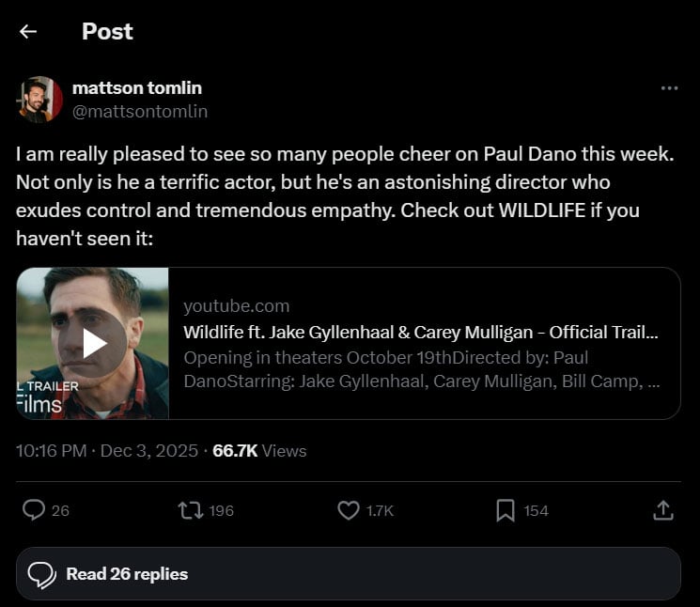Click the 196 reposts count

pyautogui.click(x=221, y=511)
